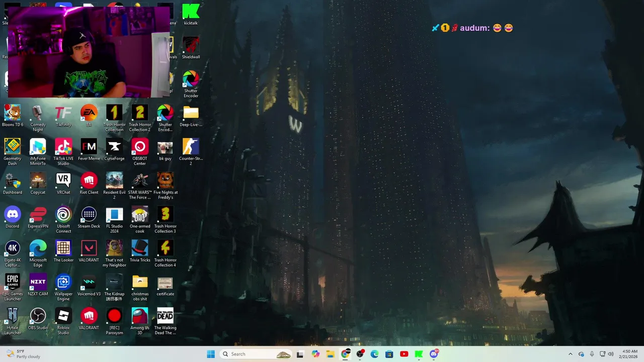Launch CurseForge from the desktop
Screen dimensions: 644x362
(114, 150)
